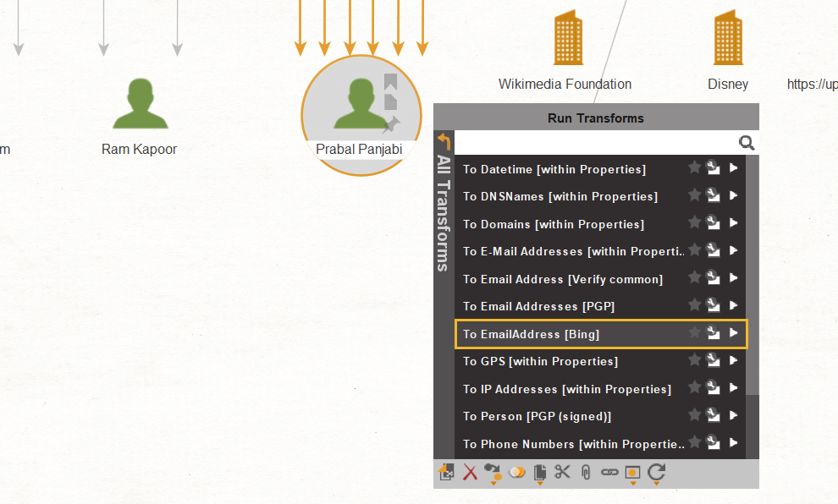Favorite the To DNSNames transform star
The height and width of the screenshot is (504, 838).
[x=694, y=194]
